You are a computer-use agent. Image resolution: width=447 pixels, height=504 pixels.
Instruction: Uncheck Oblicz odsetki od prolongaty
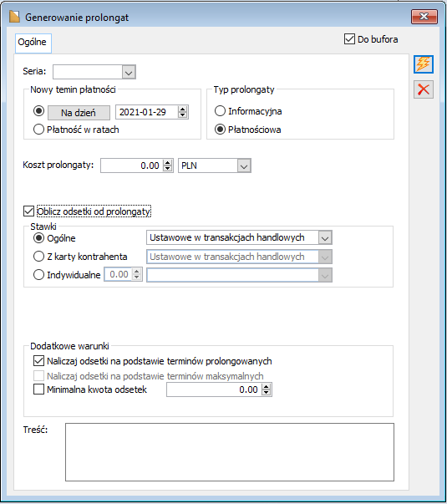click(x=28, y=211)
